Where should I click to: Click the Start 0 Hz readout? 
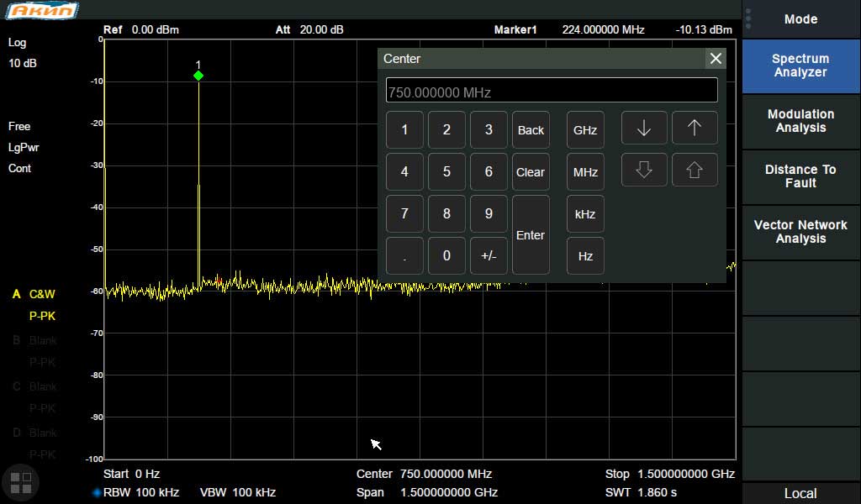(132, 474)
